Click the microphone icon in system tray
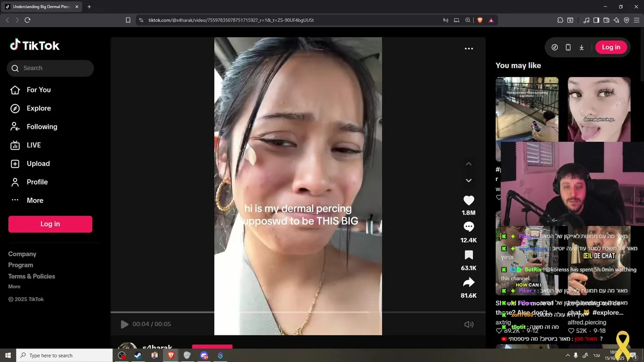Image resolution: width=644 pixels, height=362 pixels. coord(576,355)
